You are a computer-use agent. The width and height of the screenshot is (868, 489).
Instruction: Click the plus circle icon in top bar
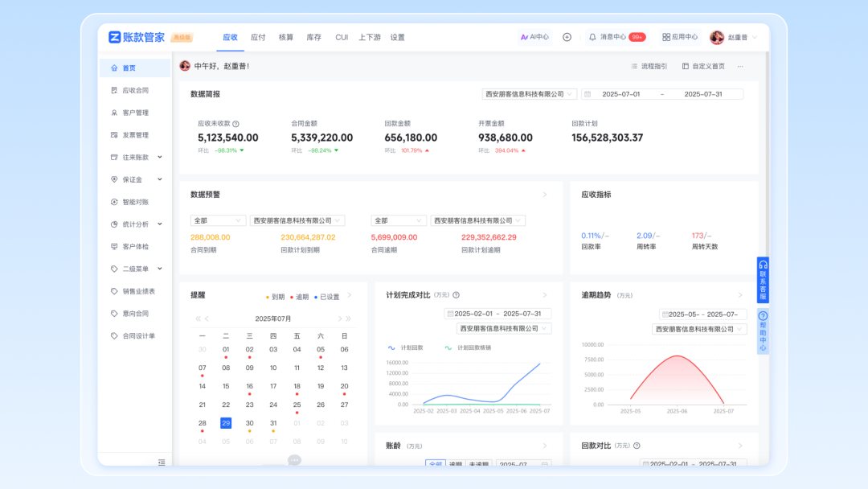pyautogui.click(x=567, y=37)
